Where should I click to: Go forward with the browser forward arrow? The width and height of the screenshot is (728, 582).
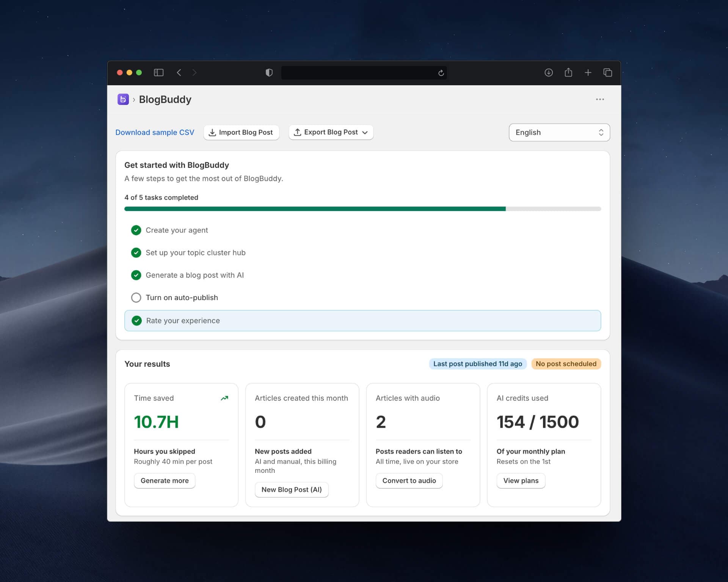click(195, 72)
